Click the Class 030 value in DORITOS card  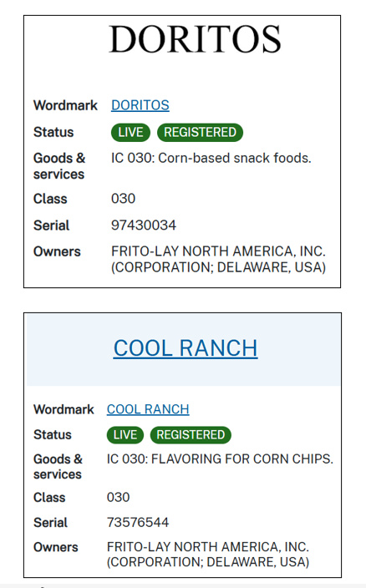pyautogui.click(x=123, y=199)
